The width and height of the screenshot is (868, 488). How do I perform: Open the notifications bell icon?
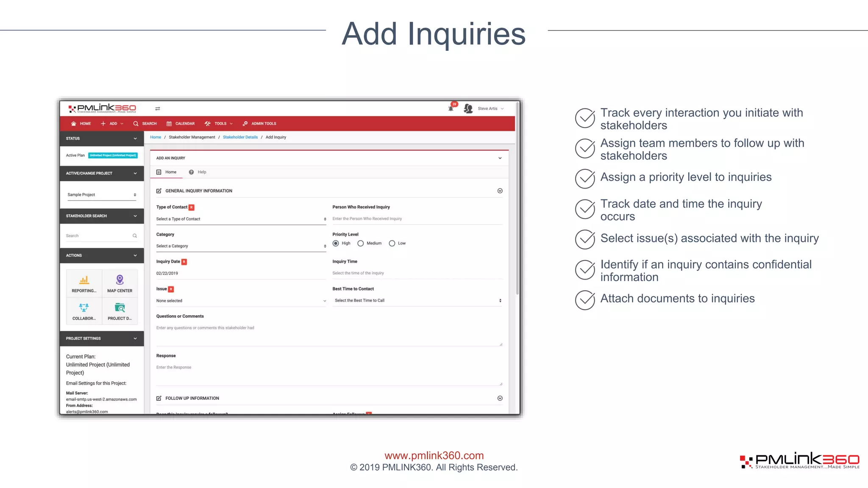pyautogui.click(x=451, y=108)
